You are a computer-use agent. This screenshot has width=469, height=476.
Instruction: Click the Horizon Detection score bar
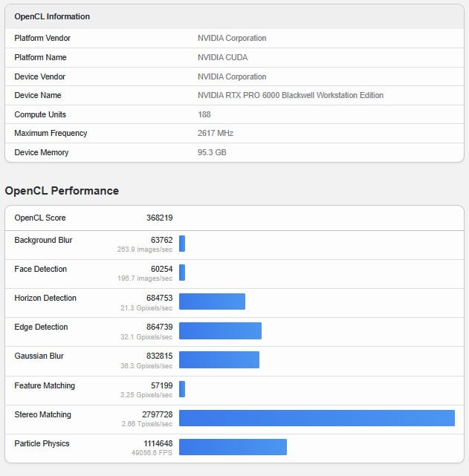(x=212, y=301)
